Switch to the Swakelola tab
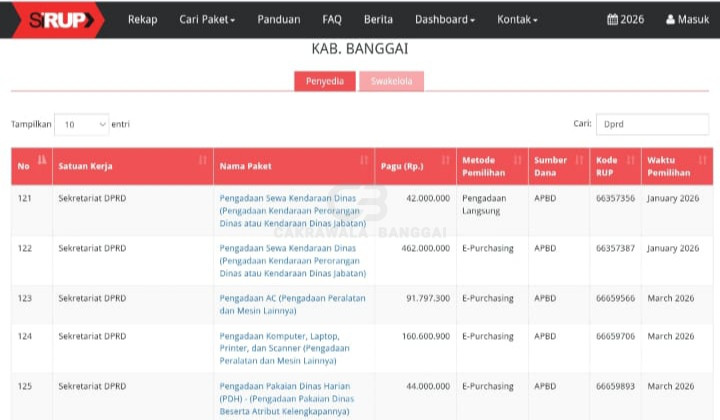 click(x=391, y=82)
